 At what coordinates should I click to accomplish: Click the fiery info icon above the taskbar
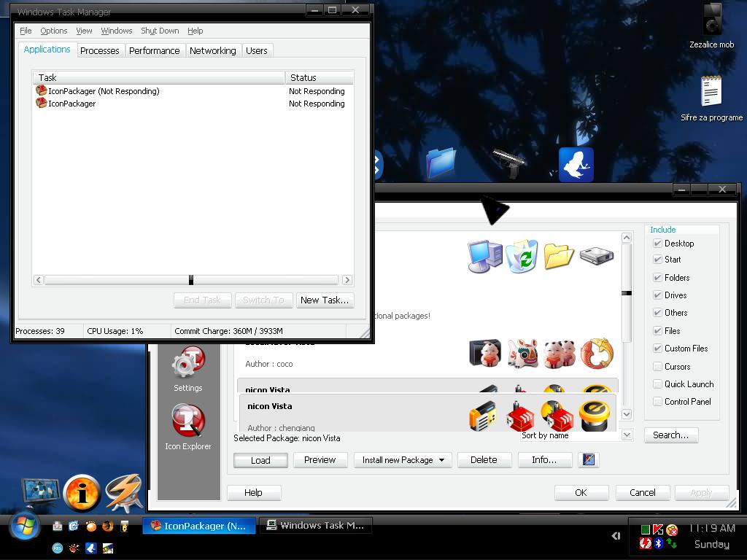[x=82, y=494]
